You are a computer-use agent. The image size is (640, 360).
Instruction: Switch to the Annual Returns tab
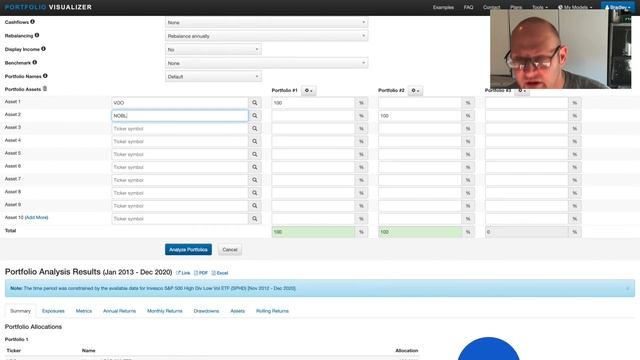pos(119,311)
